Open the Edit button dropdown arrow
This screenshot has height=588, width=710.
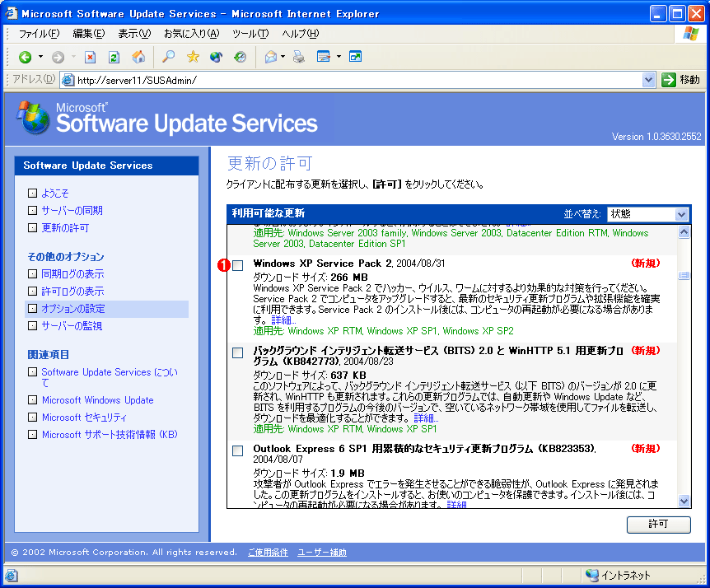[x=339, y=57]
